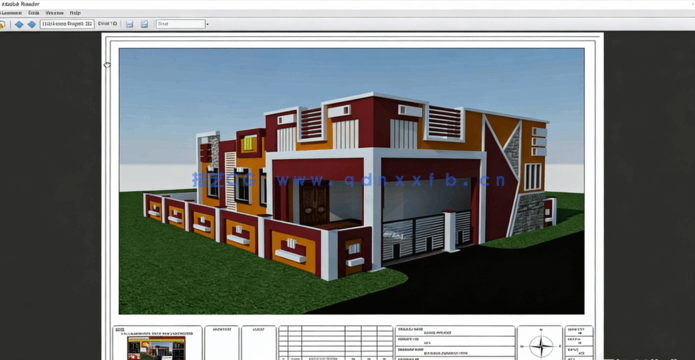The height and width of the screenshot is (360, 695).
Task: Click the 3D house rendering on the page
Action: pyautogui.click(x=351, y=181)
